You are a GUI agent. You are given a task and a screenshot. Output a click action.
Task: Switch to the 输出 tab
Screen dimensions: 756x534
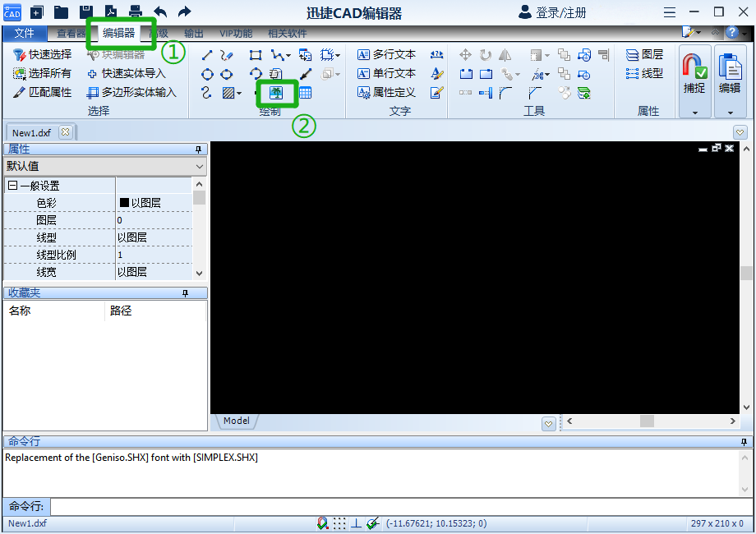point(194,33)
